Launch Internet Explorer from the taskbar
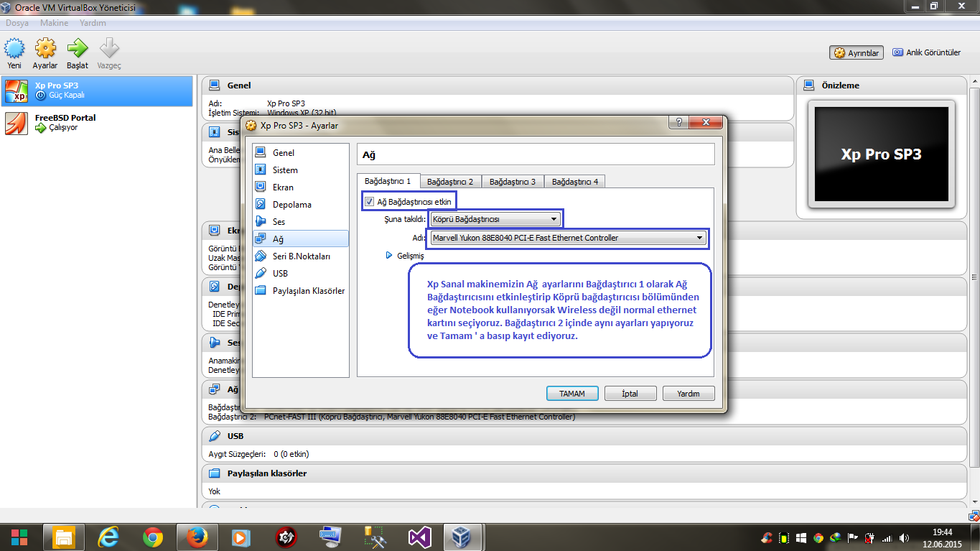This screenshot has height=551, width=980. point(108,537)
